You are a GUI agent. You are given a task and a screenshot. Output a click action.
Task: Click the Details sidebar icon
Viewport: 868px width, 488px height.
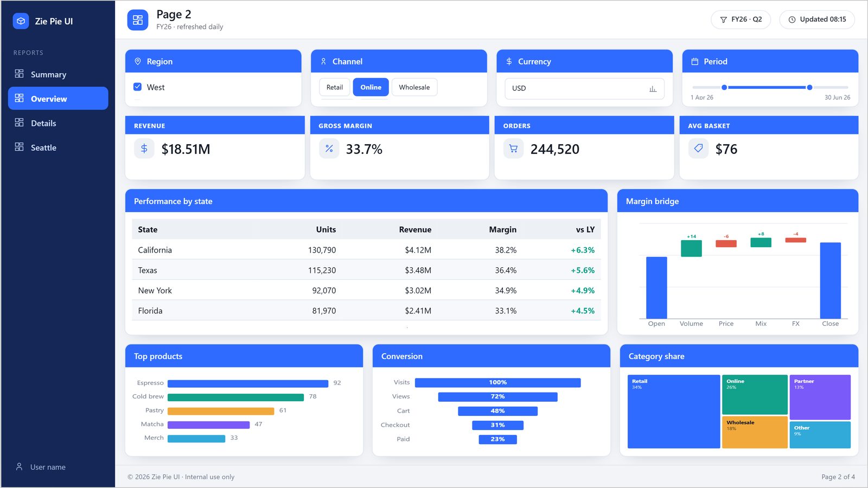pos(19,123)
